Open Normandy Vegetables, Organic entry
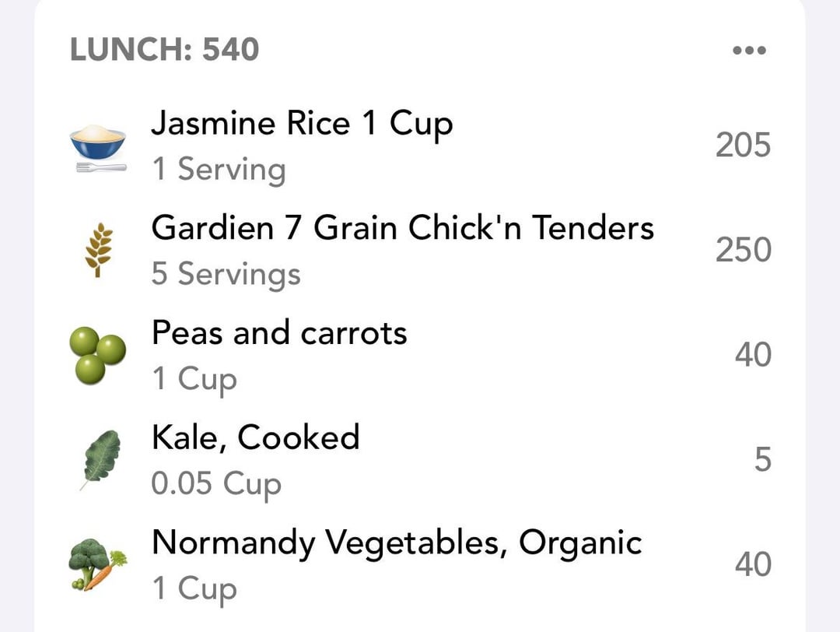840x632 pixels. pyautogui.click(x=397, y=542)
